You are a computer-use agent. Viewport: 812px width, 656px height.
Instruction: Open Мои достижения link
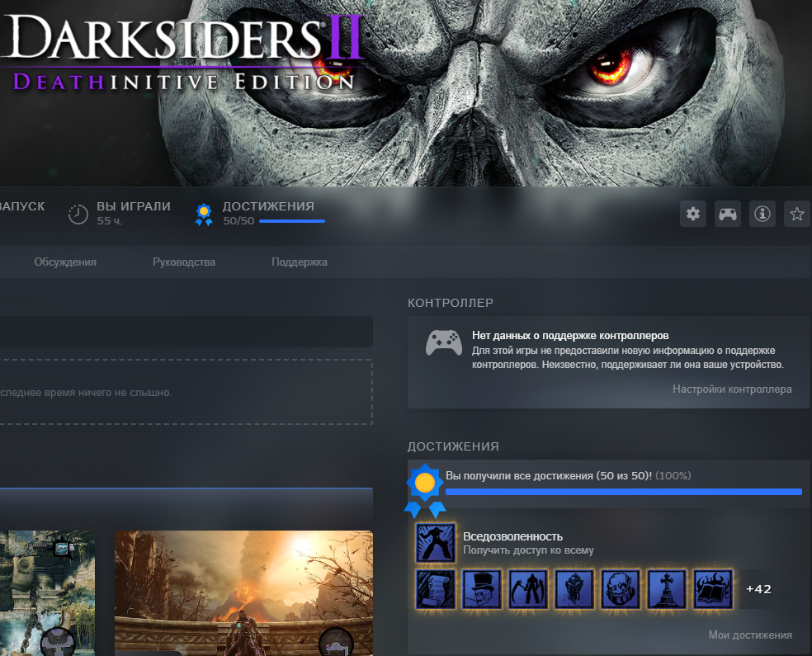coord(750,635)
